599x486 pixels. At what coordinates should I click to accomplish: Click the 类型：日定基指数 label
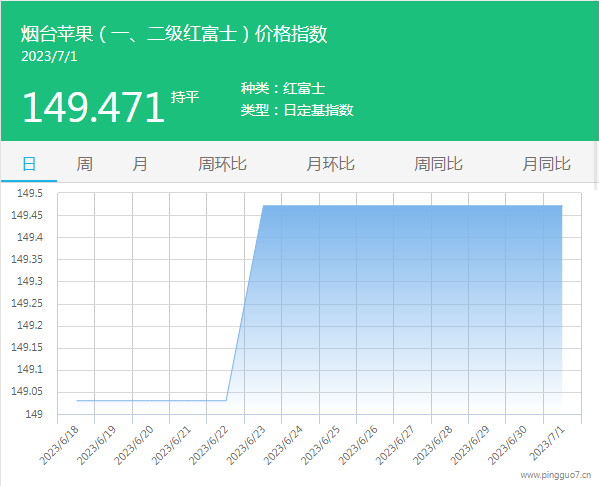point(297,110)
